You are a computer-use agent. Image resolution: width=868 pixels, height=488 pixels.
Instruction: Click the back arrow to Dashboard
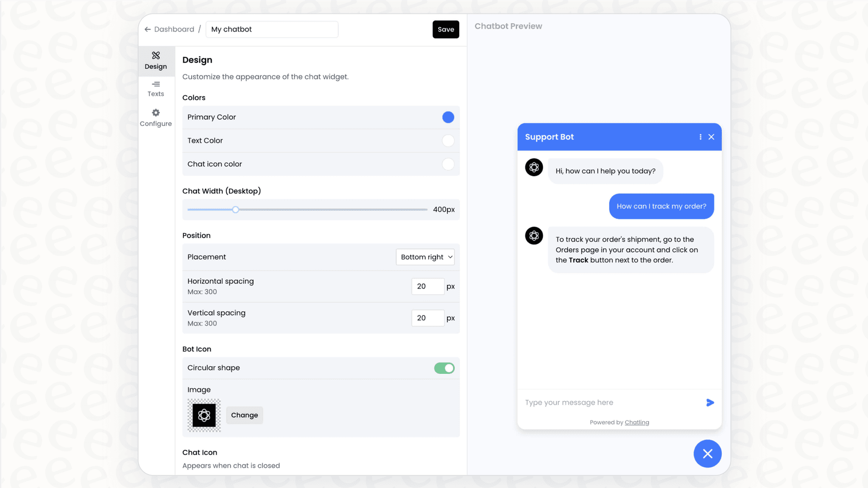click(147, 29)
